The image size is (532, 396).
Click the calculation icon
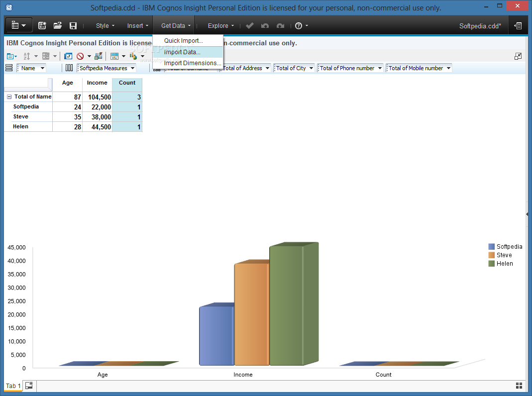click(x=46, y=56)
